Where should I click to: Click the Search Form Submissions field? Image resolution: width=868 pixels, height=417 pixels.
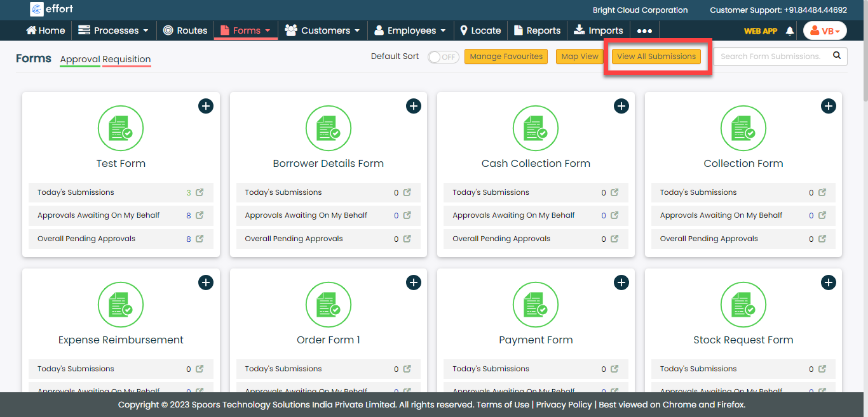[771, 56]
